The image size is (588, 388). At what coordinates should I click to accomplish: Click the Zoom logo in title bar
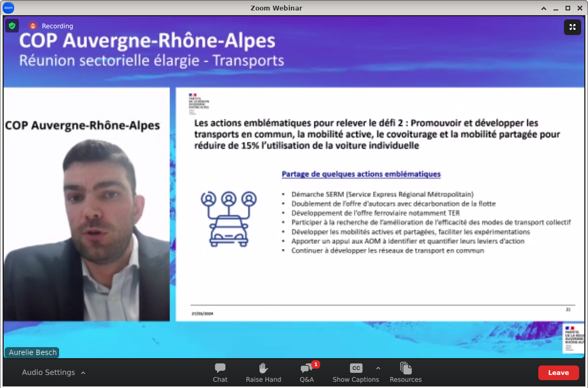[x=8, y=8]
